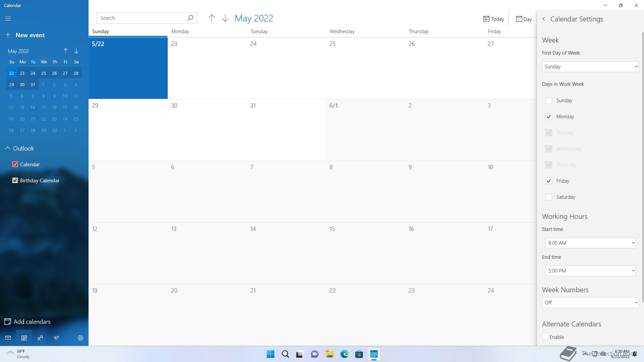The image size is (644, 362).
Task: Select day 30 in main calendar
Action: pyautogui.click(x=207, y=130)
